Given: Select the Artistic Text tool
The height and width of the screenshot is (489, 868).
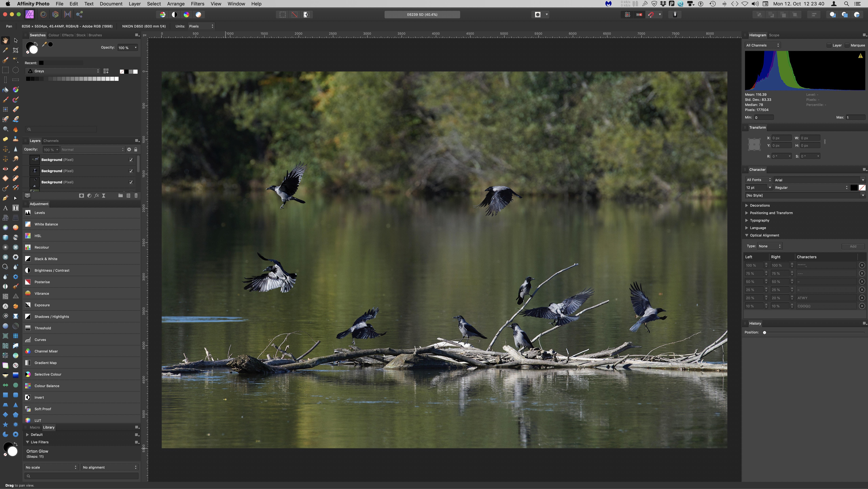Looking at the screenshot, I should pyautogui.click(x=5, y=208).
